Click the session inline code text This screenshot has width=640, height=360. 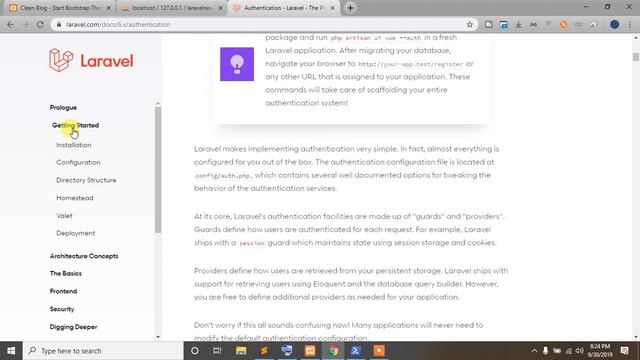pos(252,243)
